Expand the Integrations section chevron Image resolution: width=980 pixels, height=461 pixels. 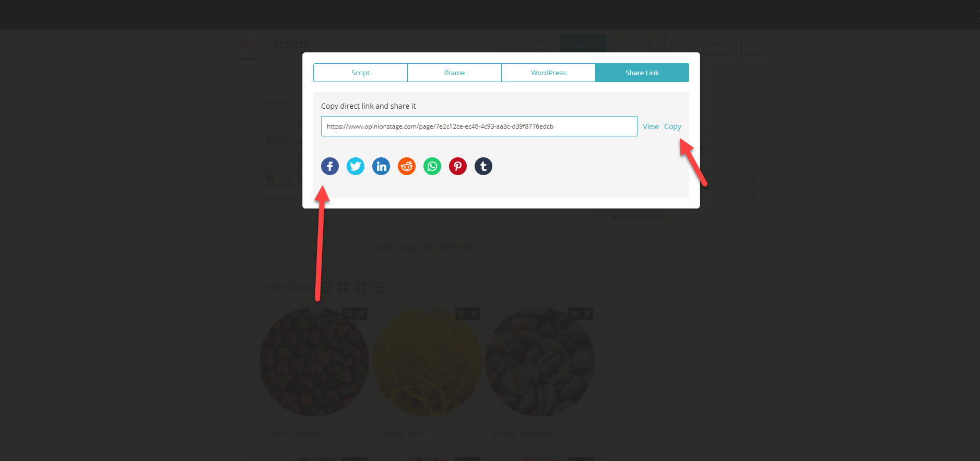tap(752, 215)
